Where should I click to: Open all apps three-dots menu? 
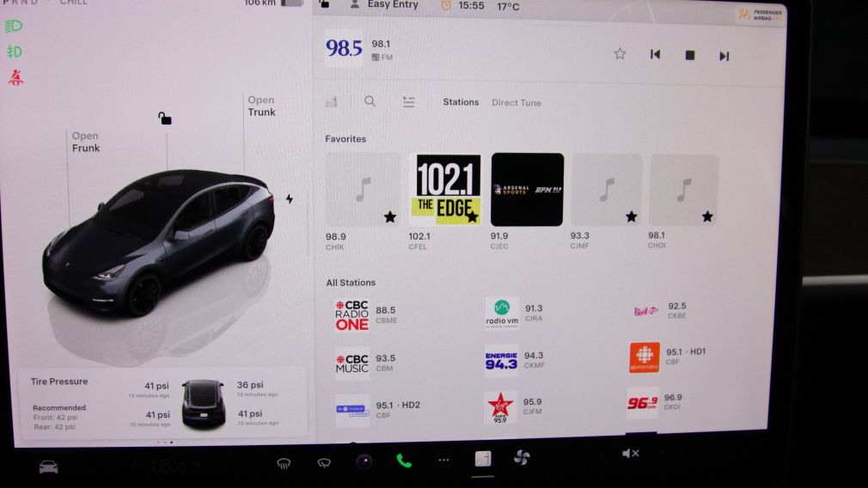click(443, 460)
